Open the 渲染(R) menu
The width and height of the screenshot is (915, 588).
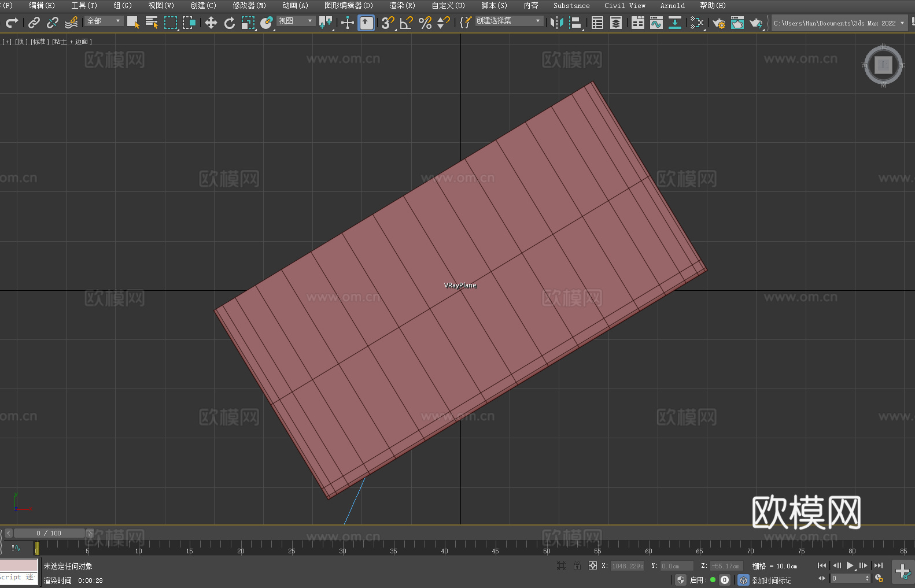click(402, 5)
